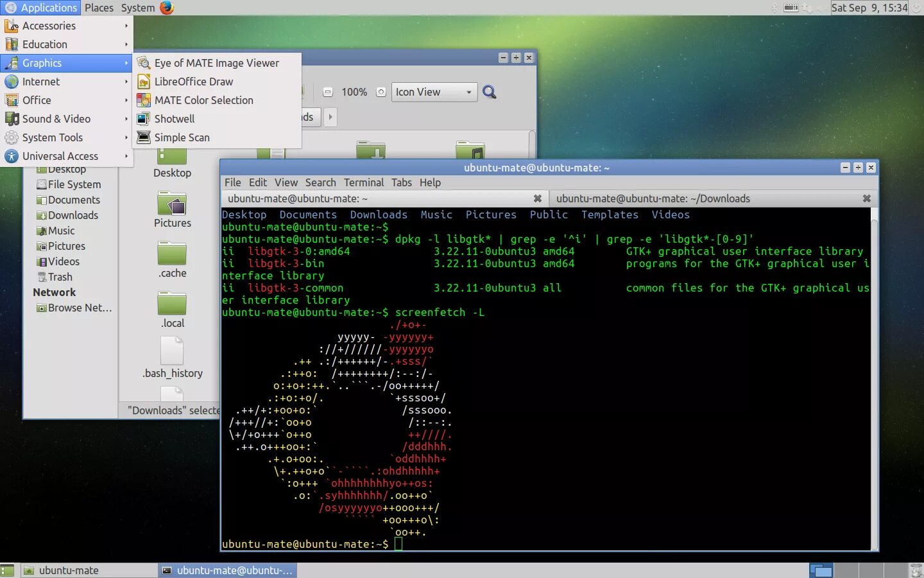Expand the Office submenu
Screen dimensions: 924x578
[x=66, y=100]
